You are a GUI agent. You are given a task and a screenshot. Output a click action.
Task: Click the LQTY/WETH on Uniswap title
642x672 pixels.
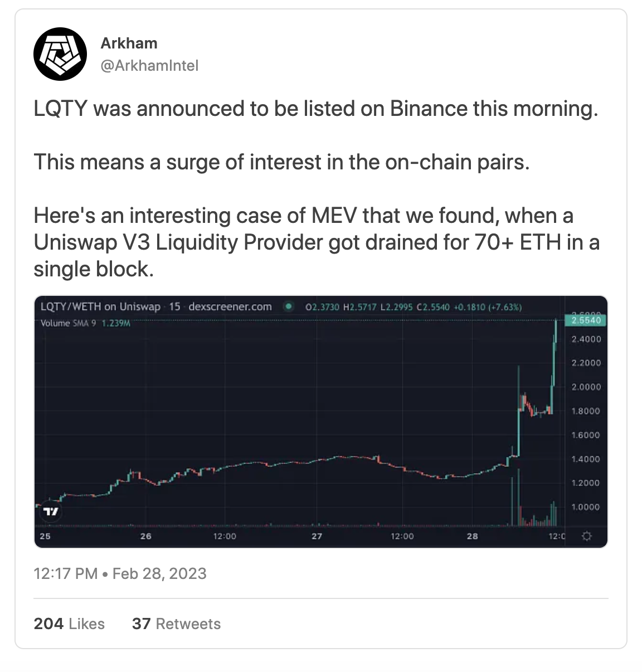pos(100,306)
